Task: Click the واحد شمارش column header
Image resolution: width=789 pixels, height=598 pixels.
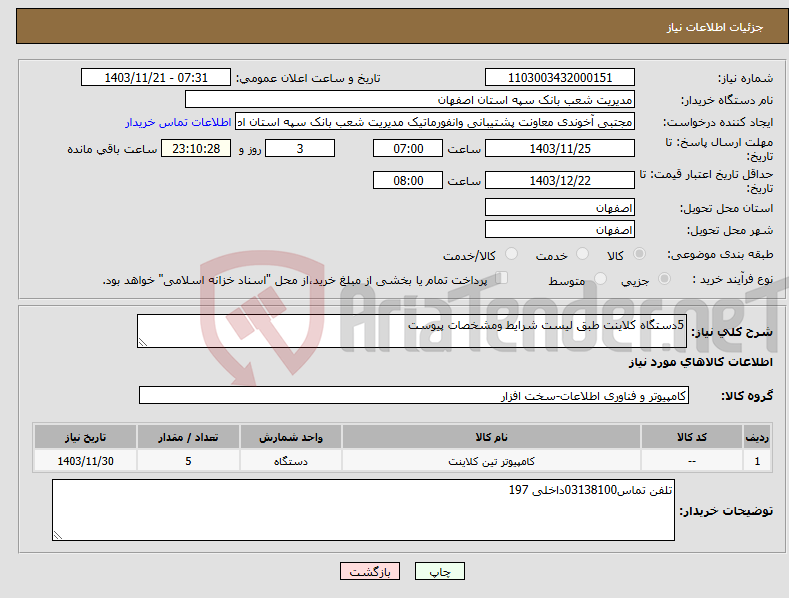Action: tap(291, 437)
